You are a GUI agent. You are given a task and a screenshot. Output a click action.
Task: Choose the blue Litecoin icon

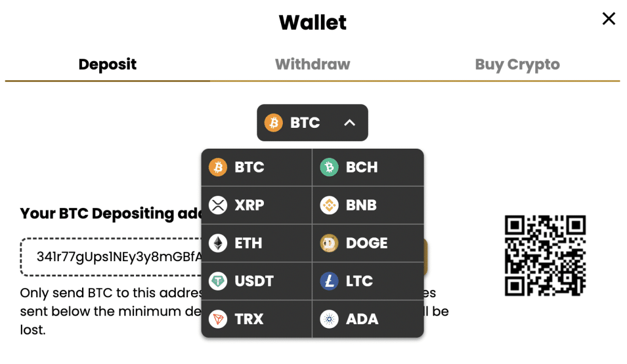pos(329,281)
